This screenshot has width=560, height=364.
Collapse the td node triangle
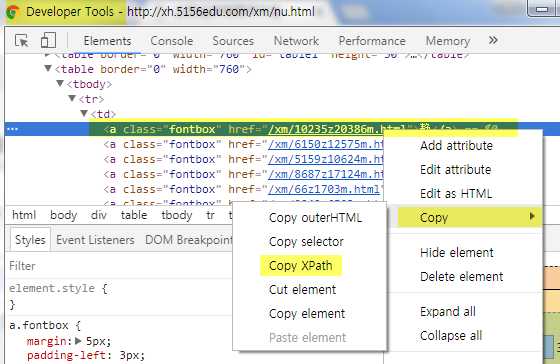(84, 113)
